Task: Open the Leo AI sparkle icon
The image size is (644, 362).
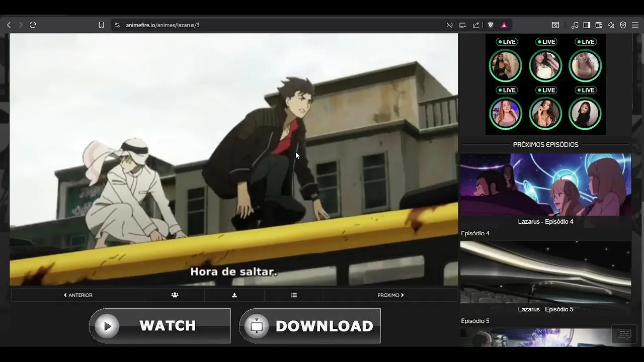Action: (x=611, y=25)
